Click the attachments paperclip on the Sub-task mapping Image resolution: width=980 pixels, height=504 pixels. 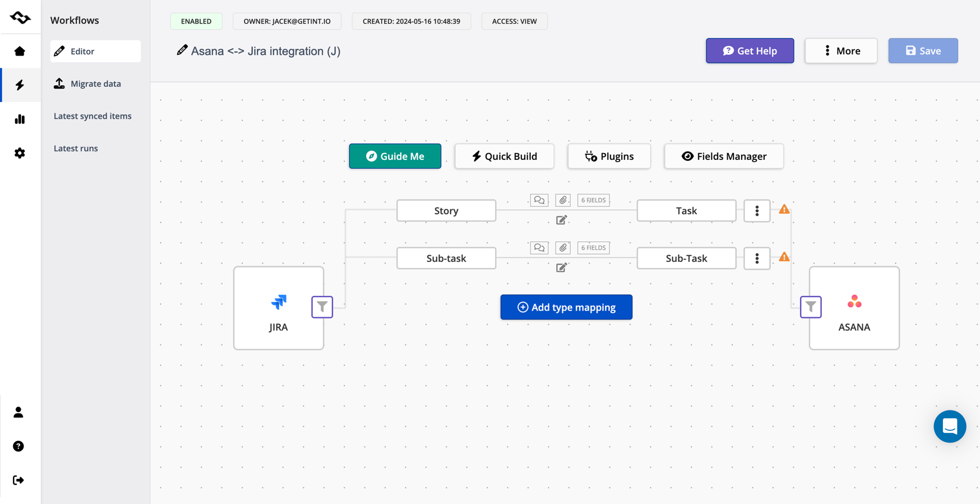point(563,248)
